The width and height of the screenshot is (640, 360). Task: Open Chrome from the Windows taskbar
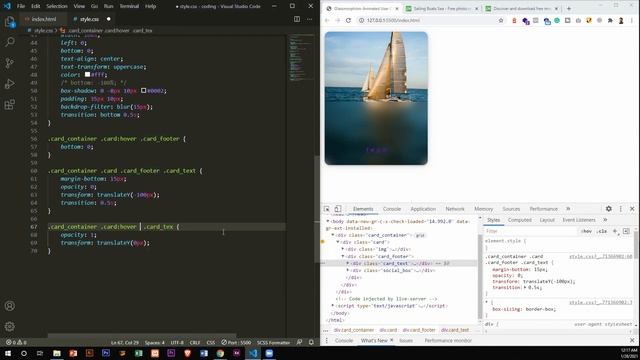point(220,353)
